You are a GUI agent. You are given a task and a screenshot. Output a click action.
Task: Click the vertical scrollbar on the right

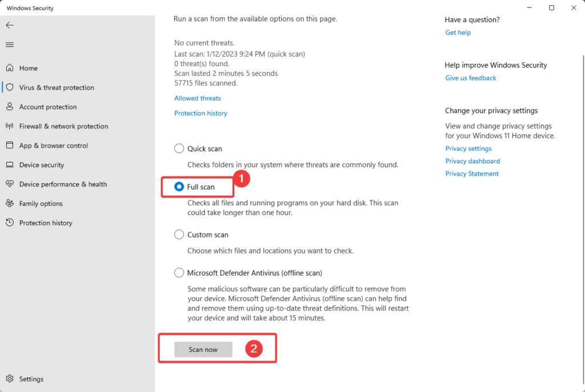(583, 220)
